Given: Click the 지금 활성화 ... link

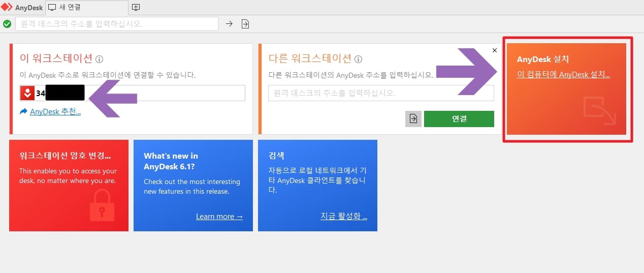Looking at the screenshot, I should [x=344, y=216].
